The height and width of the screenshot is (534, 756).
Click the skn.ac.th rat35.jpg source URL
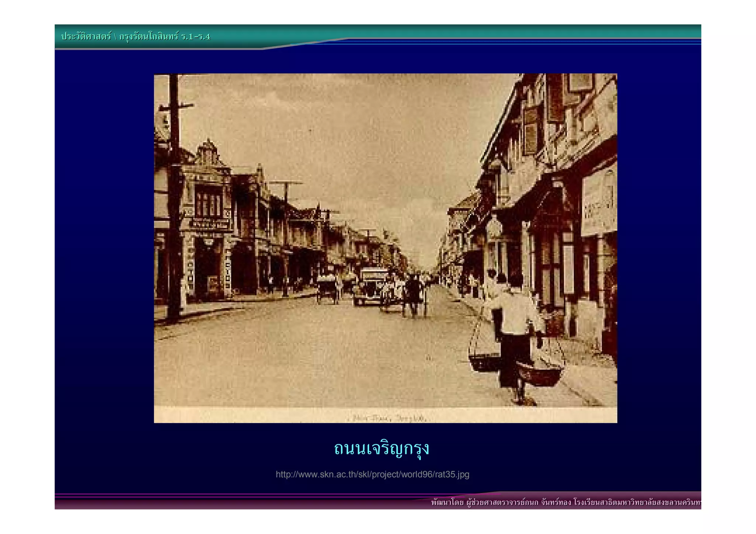pyautogui.click(x=372, y=475)
